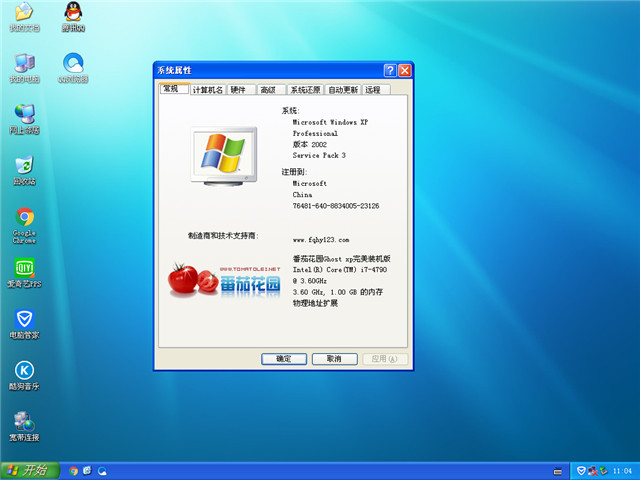Switch to the 计算机名 tab
Image resolution: width=640 pixels, height=480 pixels.
208,90
